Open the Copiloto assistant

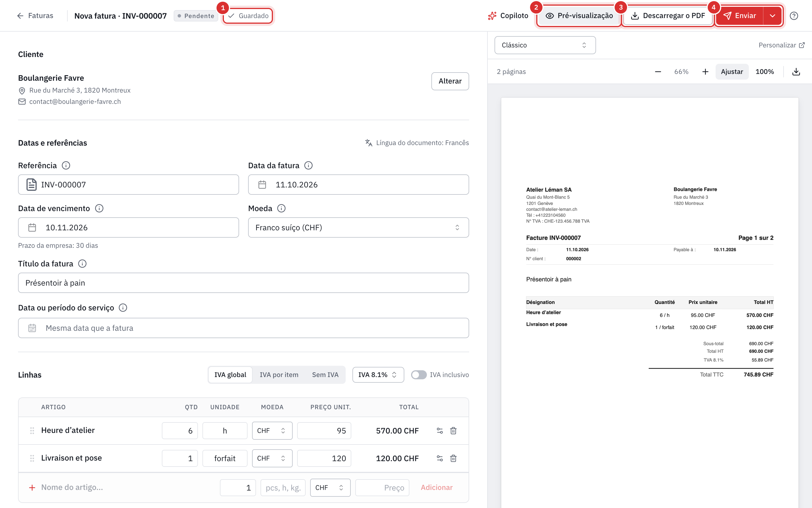tap(508, 16)
